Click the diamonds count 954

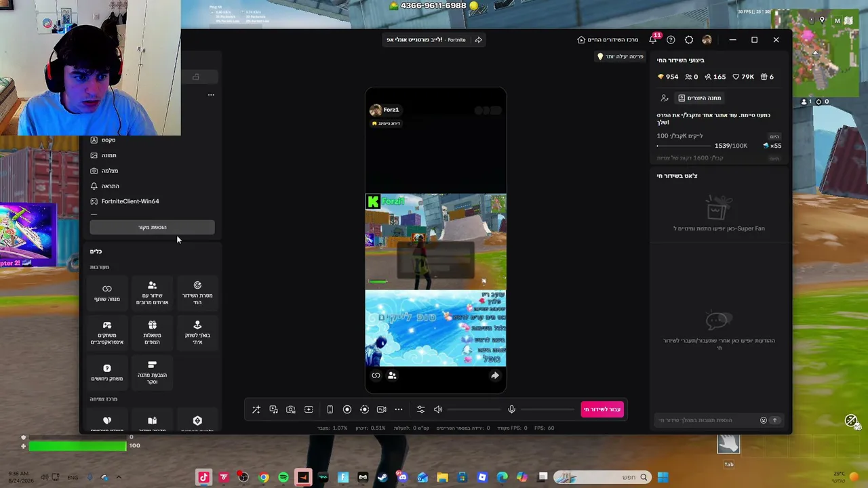(x=668, y=77)
